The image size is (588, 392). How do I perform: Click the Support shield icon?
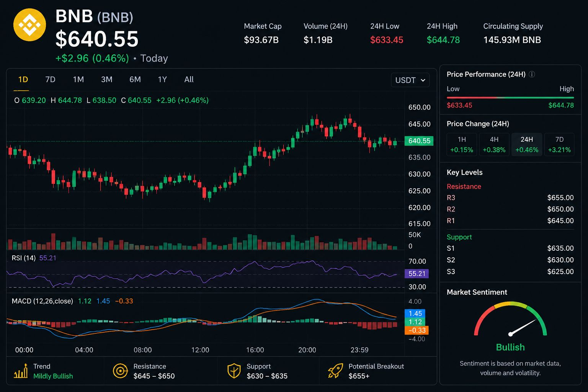pos(234,371)
